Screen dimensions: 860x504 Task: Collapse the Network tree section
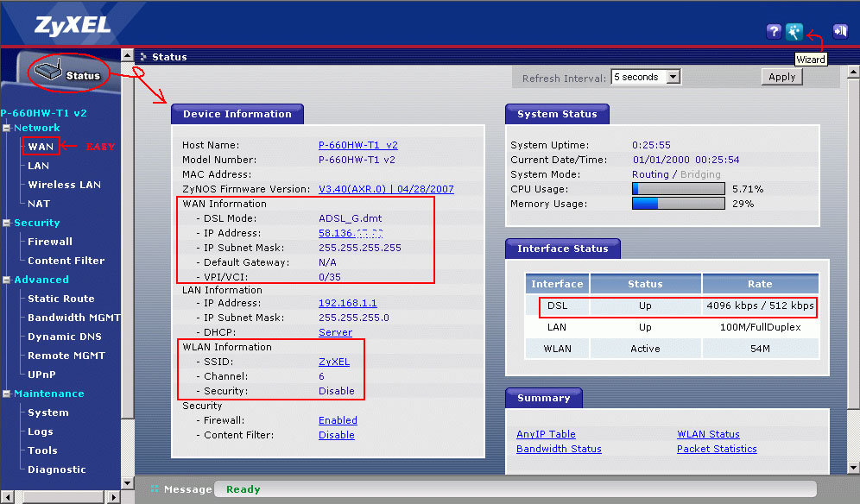(x=6, y=128)
